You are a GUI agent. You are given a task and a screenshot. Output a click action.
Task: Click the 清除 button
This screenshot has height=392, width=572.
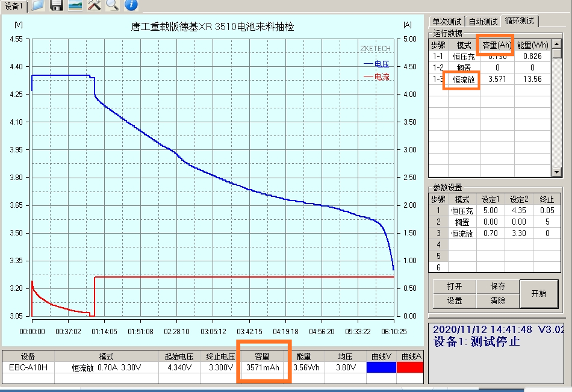[x=497, y=300]
